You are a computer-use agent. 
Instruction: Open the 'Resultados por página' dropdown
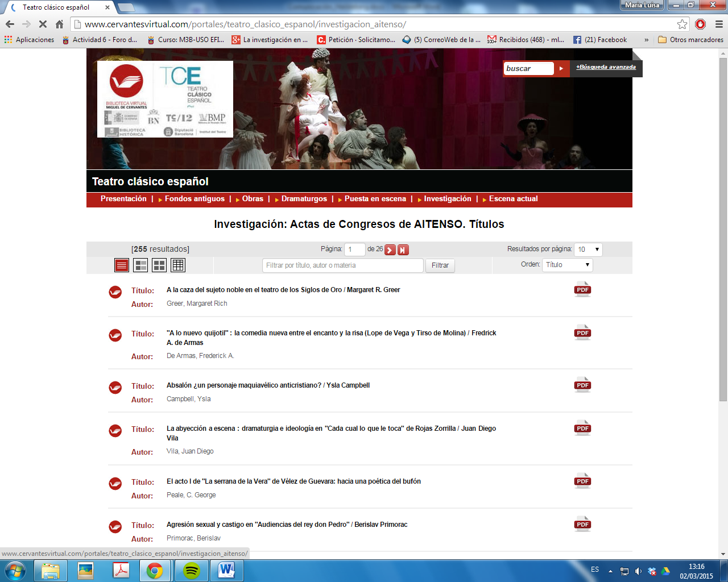point(588,250)
